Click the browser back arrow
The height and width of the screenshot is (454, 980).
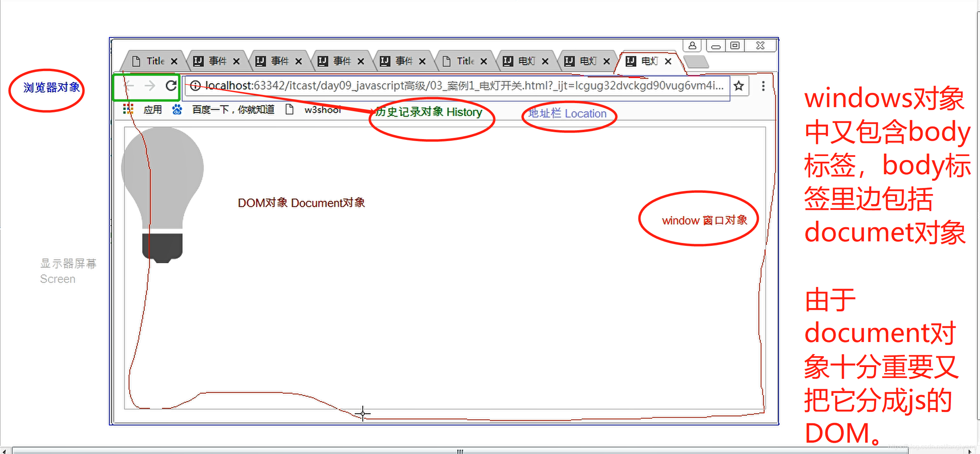tap(129, 86)
